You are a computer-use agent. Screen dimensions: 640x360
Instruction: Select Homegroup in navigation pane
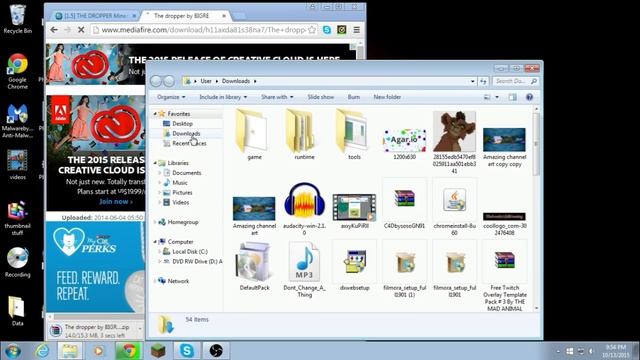click(x=182, y=222)
